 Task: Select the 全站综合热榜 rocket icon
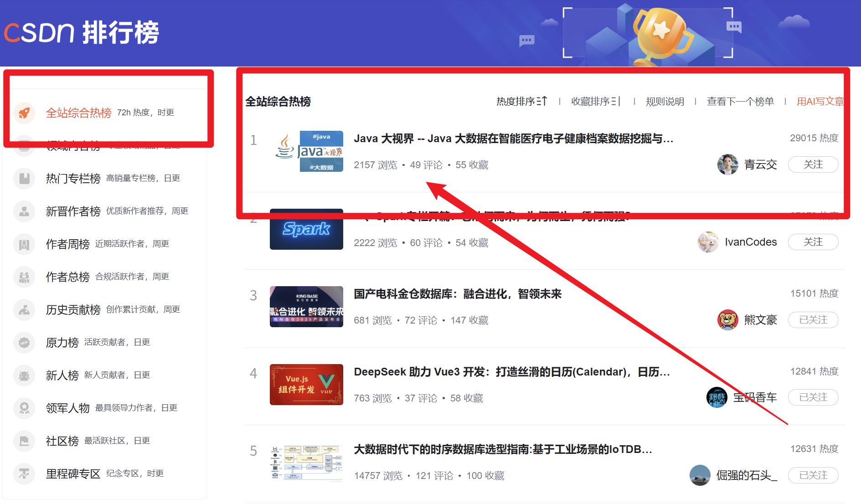(24, 113)
